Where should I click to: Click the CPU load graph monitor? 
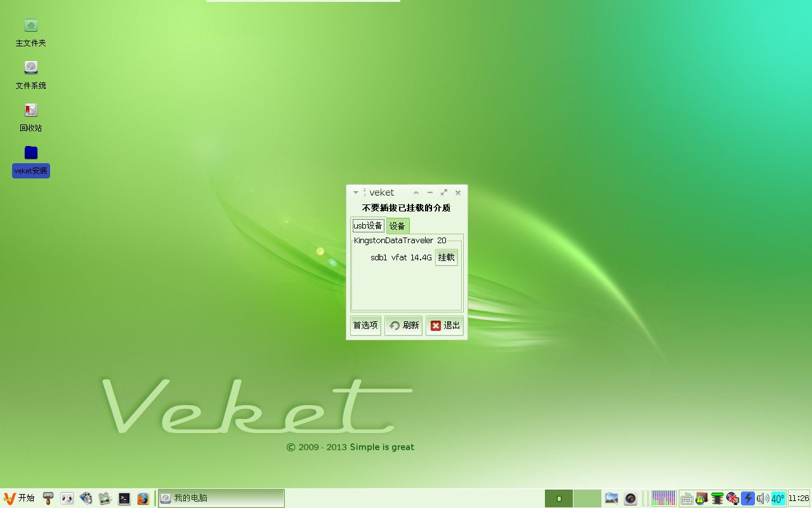[x=664, y=498]
